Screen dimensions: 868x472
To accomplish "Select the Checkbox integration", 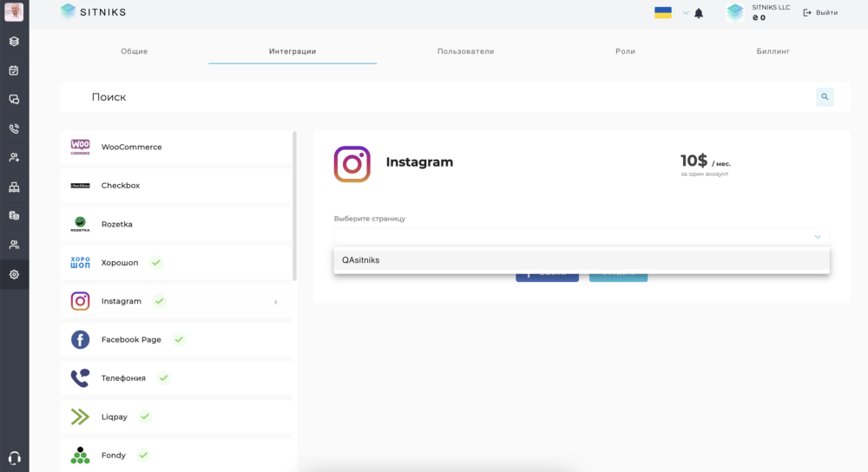I will tap(176, 186).
